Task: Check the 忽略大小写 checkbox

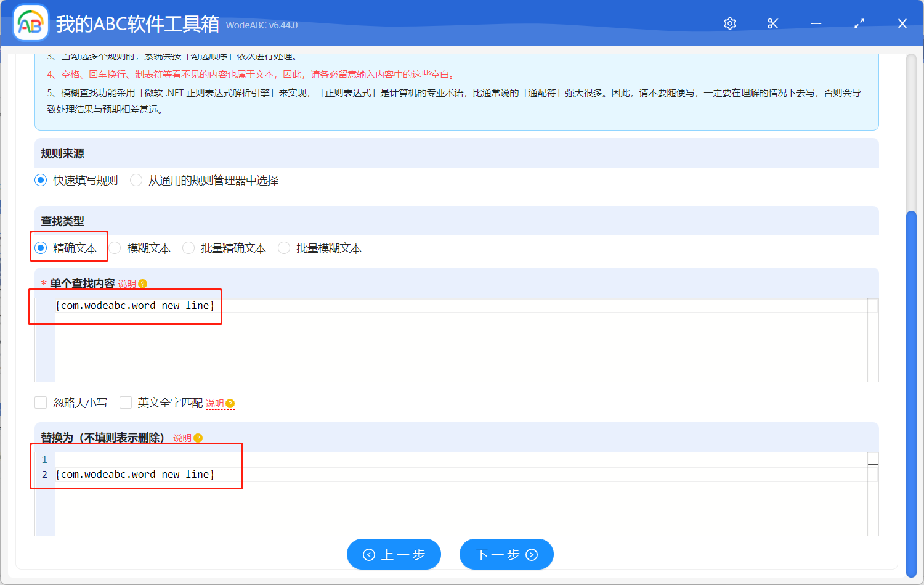Action: coord(41,403)
